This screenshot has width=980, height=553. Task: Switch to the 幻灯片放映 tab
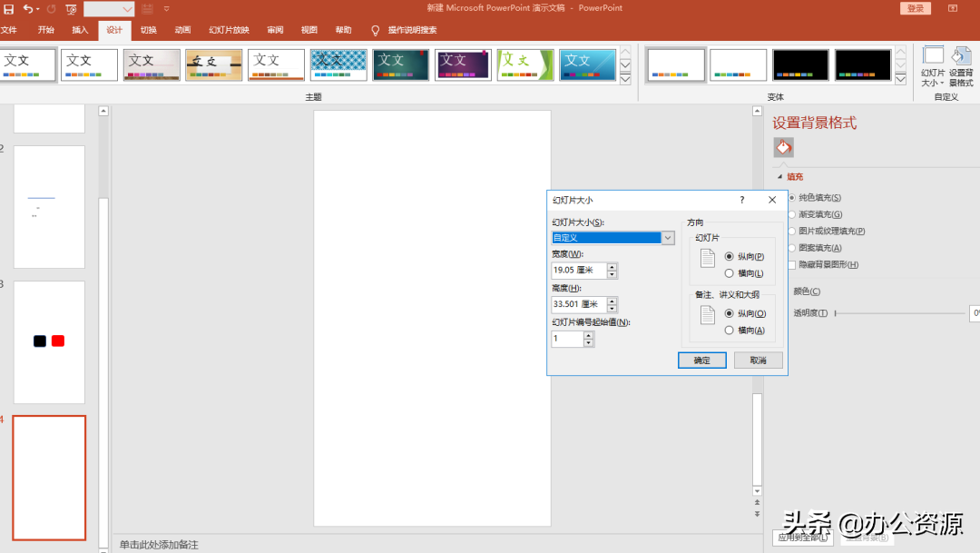[229, 30]
